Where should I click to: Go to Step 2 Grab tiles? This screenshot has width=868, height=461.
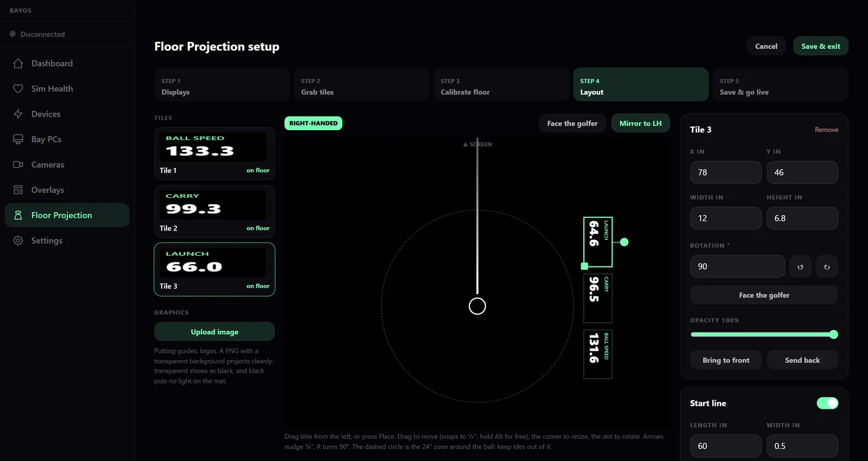[x=362, y=85]
